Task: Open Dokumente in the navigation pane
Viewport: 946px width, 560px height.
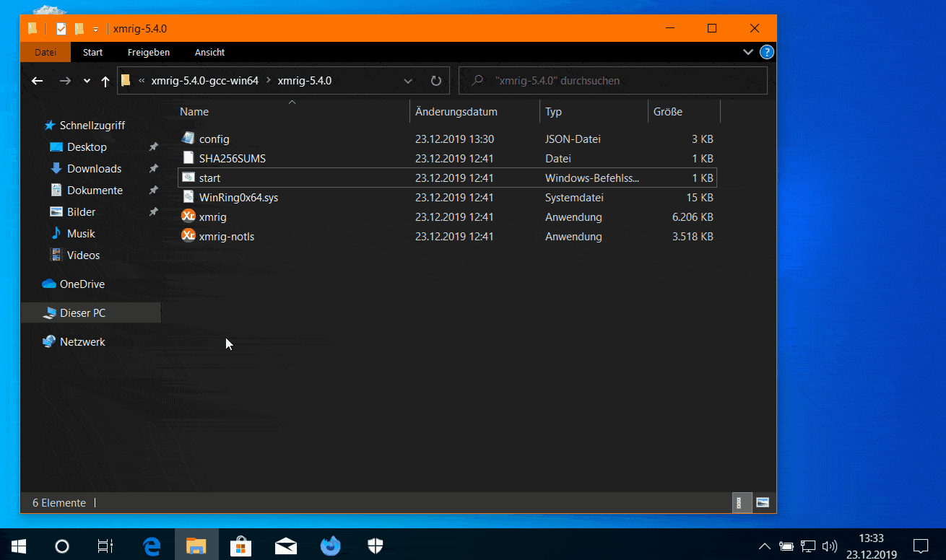Action: click(95, 190)
